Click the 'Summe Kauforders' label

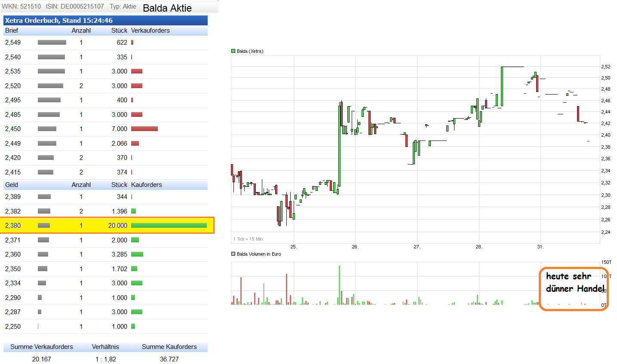tap(169, 347)
